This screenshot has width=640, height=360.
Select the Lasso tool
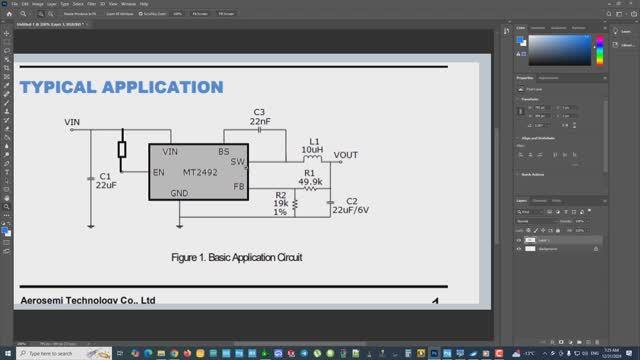pyautogui.click(x=7, y=51)
